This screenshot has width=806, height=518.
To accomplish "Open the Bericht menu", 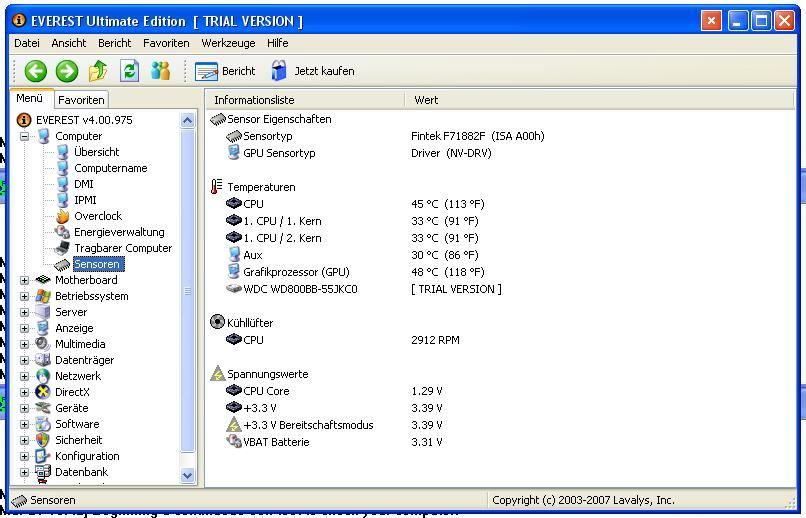I will (115, 43).
